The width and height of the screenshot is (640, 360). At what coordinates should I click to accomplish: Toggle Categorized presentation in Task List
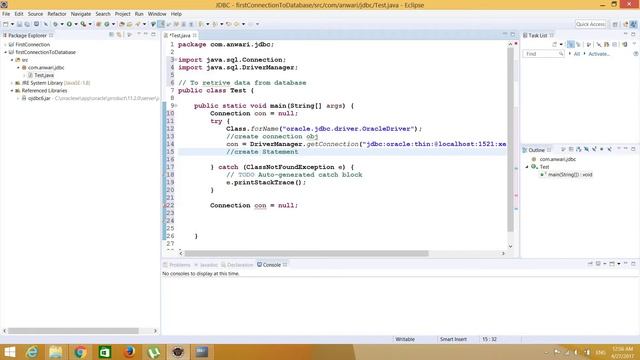click(571, 44)
